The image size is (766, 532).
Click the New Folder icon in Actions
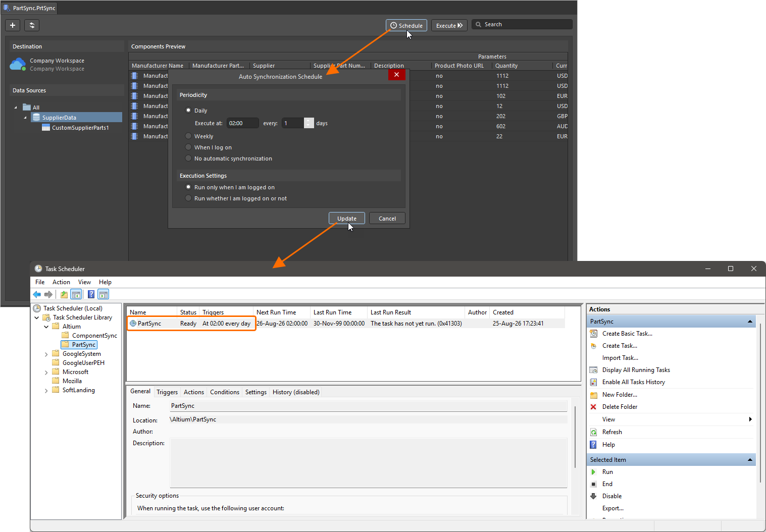(594, 395)
